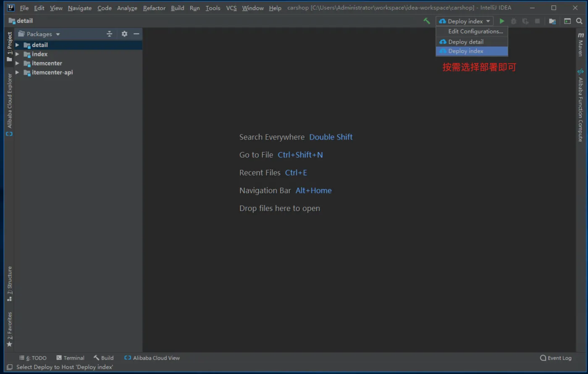Select Deploy detail configuration
The image size is (588, 374).
coord(472,42)
